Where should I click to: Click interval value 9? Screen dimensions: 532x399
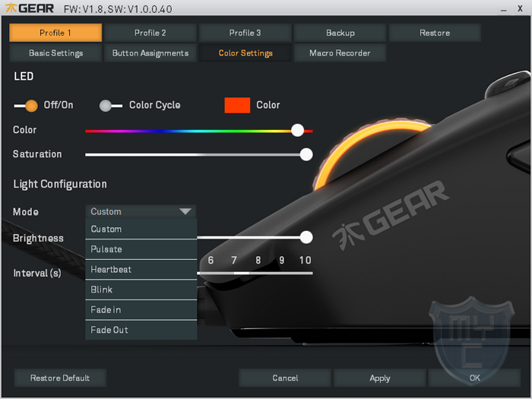click(282, 260)
